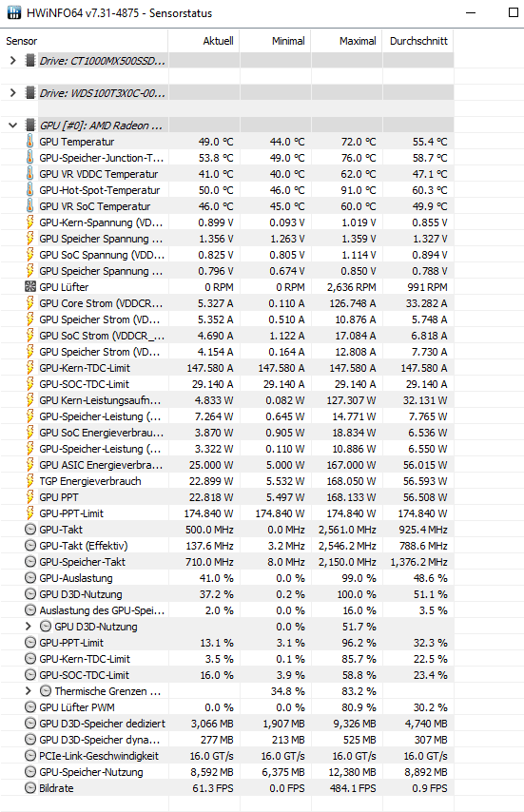Screen dimensions: 524x812
Task: Click the GPU SoC Energieverbrauch lightning icon
Action: [30, 432]
